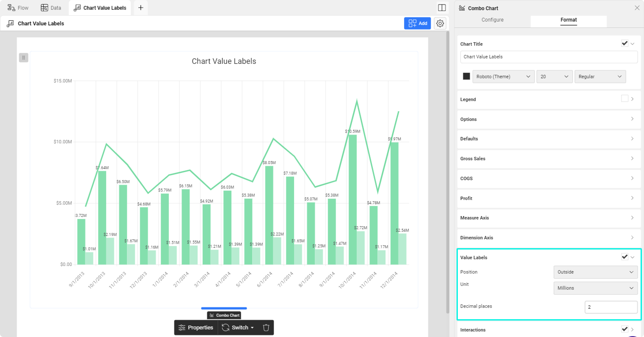Open the Data tab
This screenshot has height=337, width=644.
[51, 8]
